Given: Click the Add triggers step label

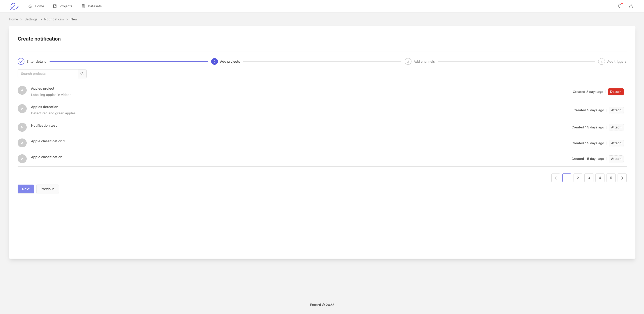Looking at the screenshot, I should [617, 61].
